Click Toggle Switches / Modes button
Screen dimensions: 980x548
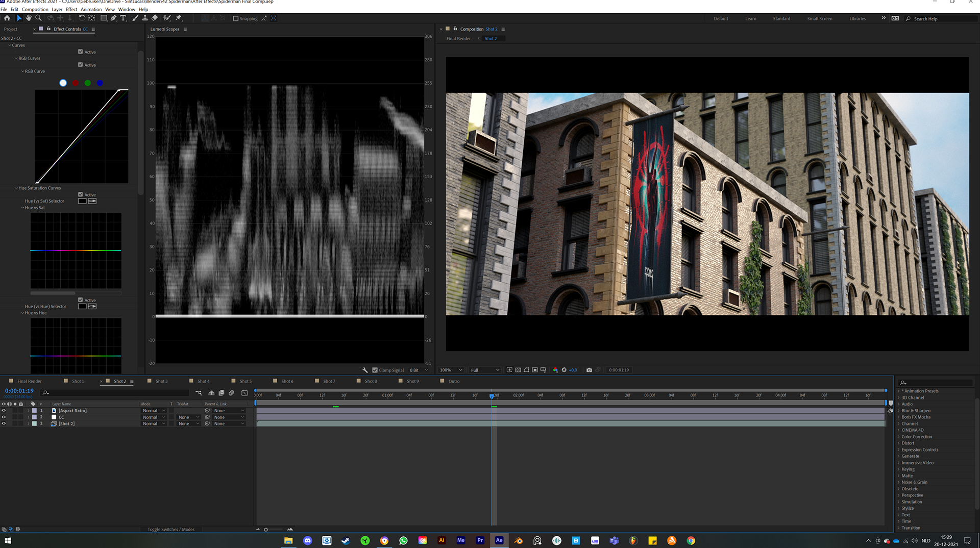(171, 530)
